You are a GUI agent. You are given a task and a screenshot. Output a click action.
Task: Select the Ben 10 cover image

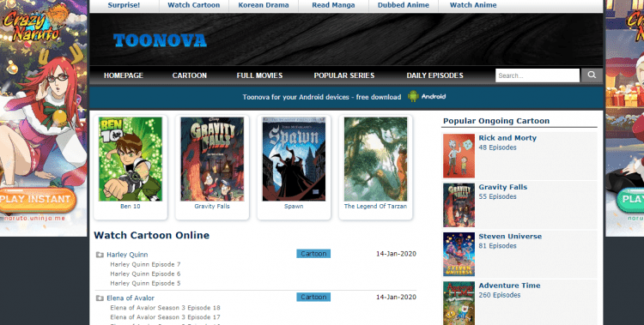pos(131,159)
